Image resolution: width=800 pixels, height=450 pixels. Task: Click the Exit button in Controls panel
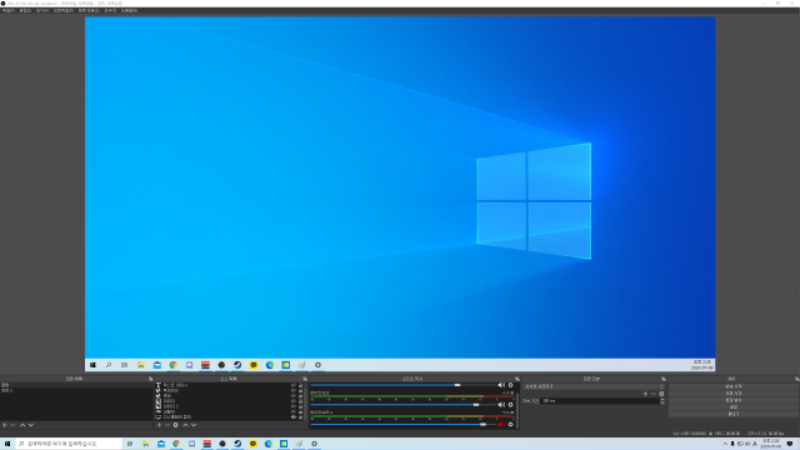733,414
